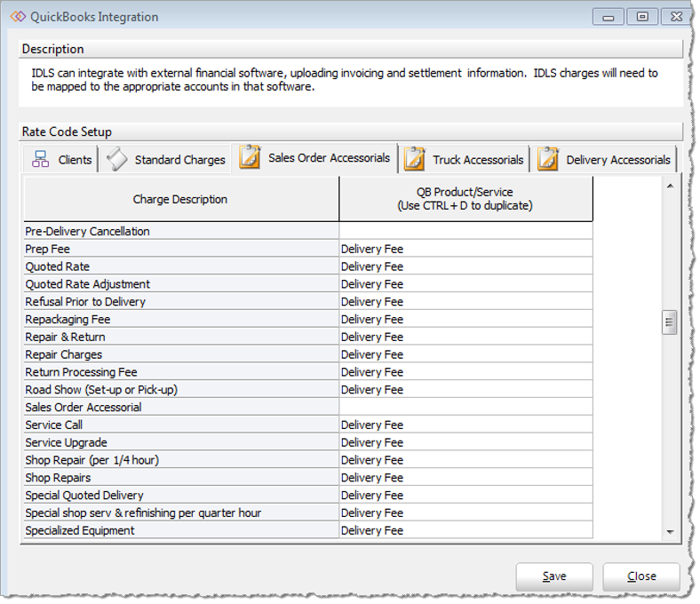This screenshot has width=700, height=604.
Task: Select the Specialized Equipment description
Action: (181, 530)
